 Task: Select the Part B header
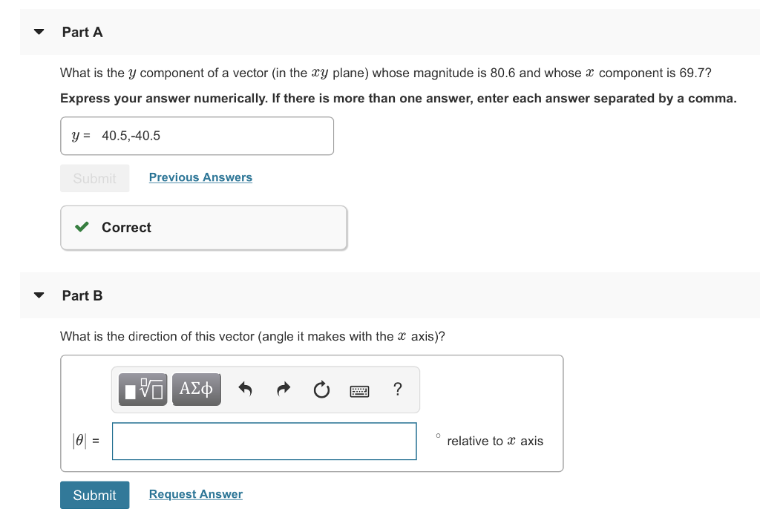pos(83,295)
